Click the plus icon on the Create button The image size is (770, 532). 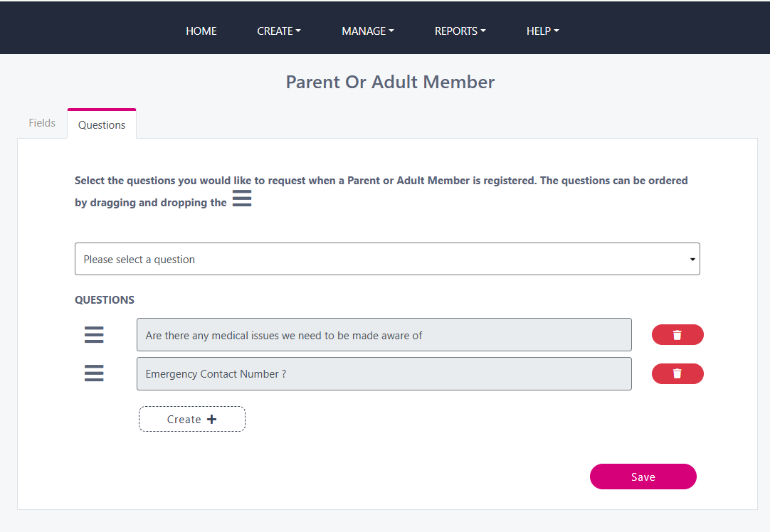(x=211, y=419)
